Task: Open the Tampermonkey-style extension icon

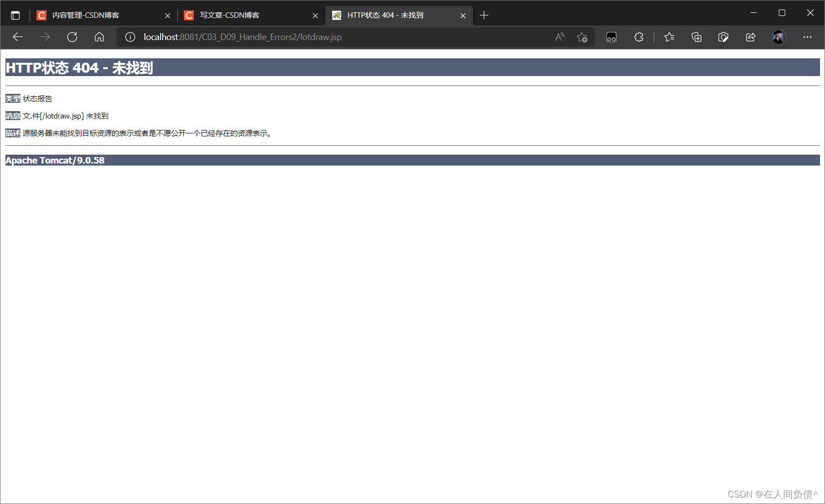Action: click(611, 37)
